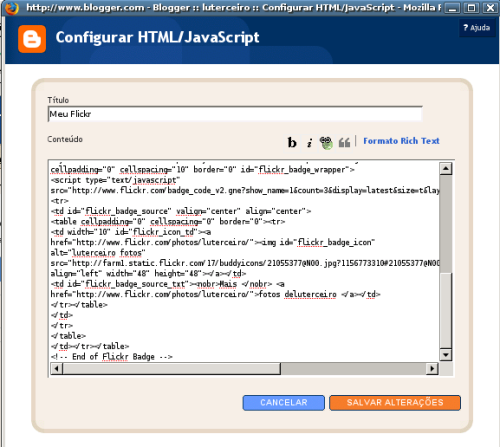Image resolution: width=500 pixels, height=447 pixels.
Task: Toggle italic formatting button
Action: [309, 143]
